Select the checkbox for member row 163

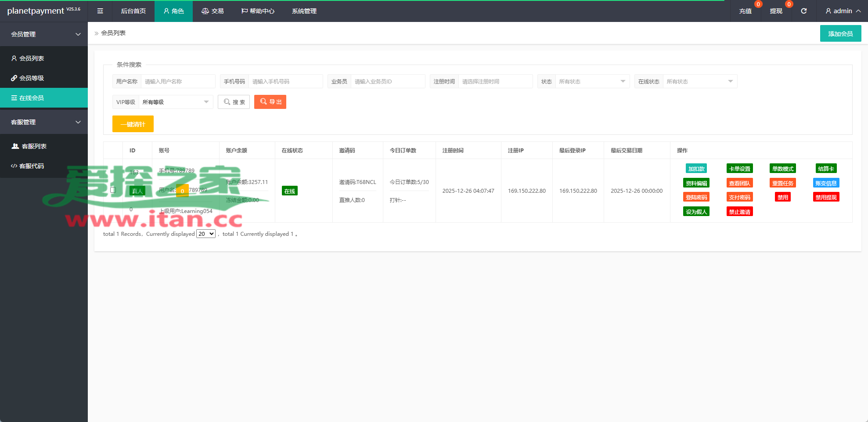[x=113, y=190]
